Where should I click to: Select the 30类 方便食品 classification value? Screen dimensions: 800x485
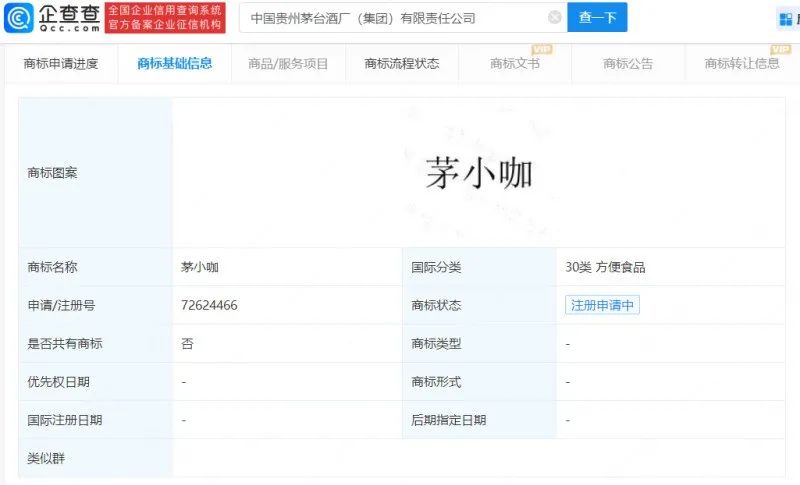pyautogui.click(x=605, y=267)
